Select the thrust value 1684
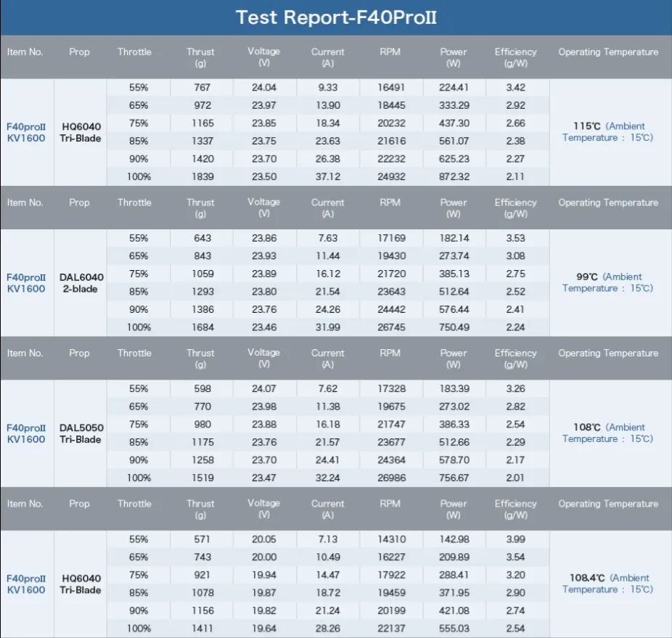The image size is (672, 638). (202, 327)
